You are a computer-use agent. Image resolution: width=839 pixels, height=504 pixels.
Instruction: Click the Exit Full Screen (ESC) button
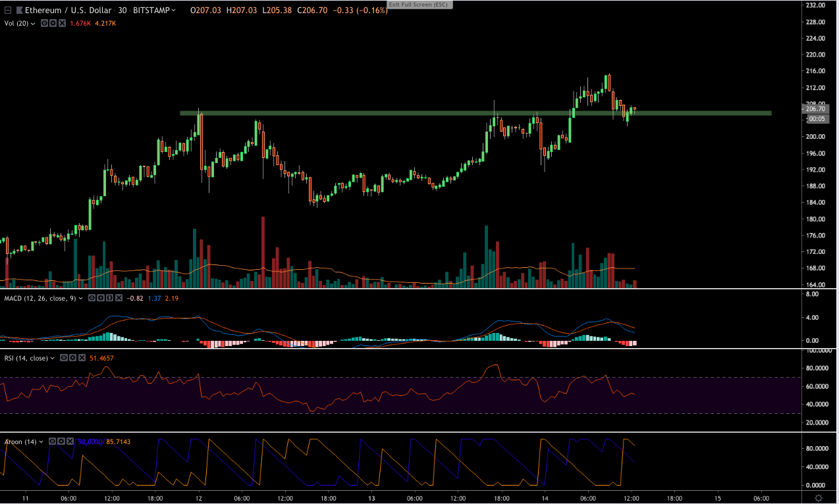click(421, 5)
